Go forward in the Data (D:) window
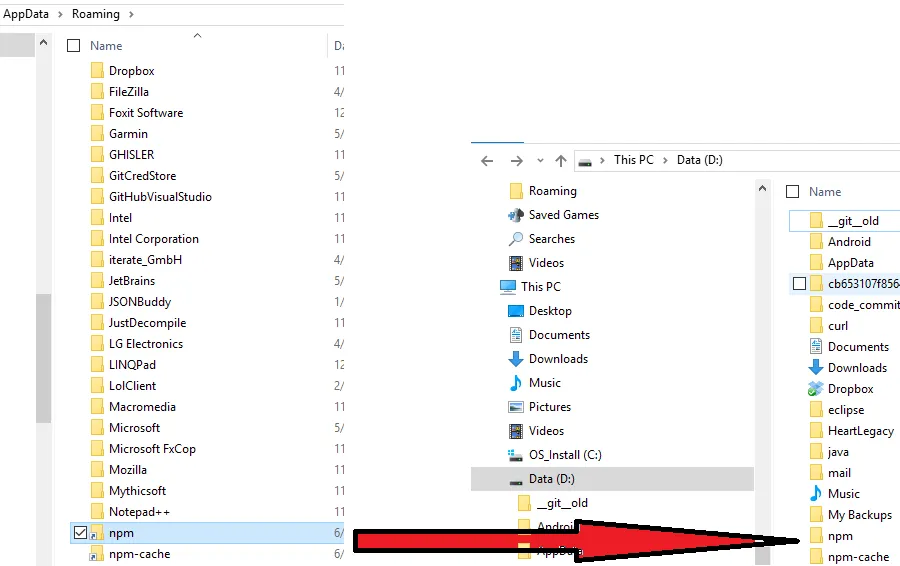This screenshot has width=900, height=566. click(517, 161)
